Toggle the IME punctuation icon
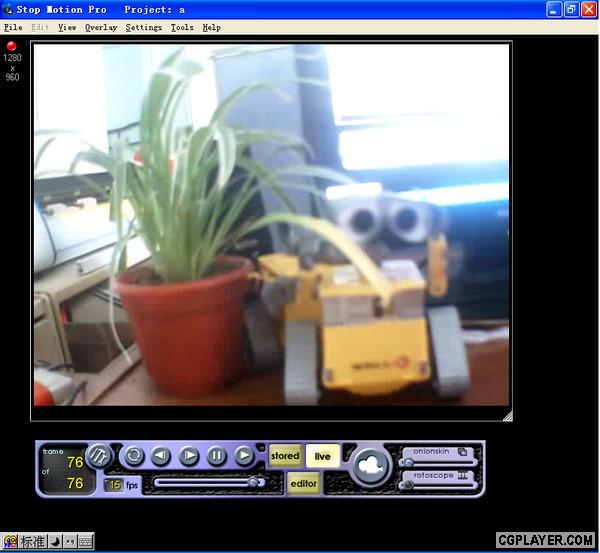Viewport: 600px width, 553px height. click(x=70, y=542)
